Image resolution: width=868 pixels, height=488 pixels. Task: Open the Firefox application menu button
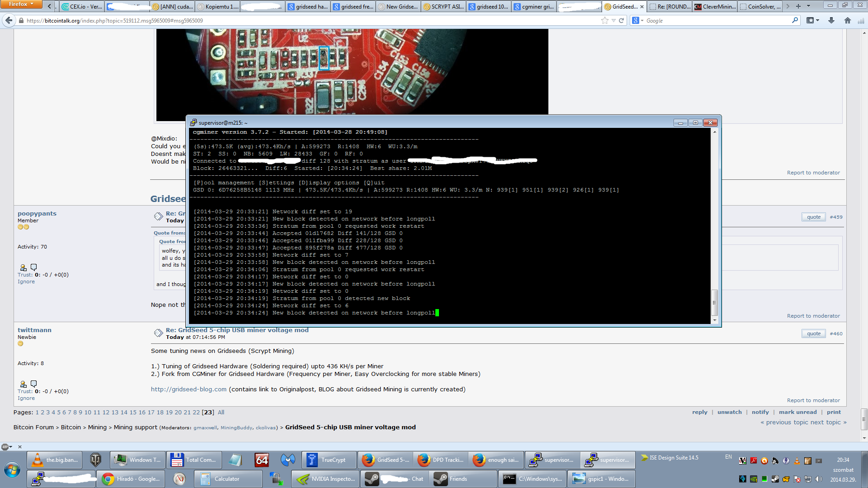(x=21, y=4)
